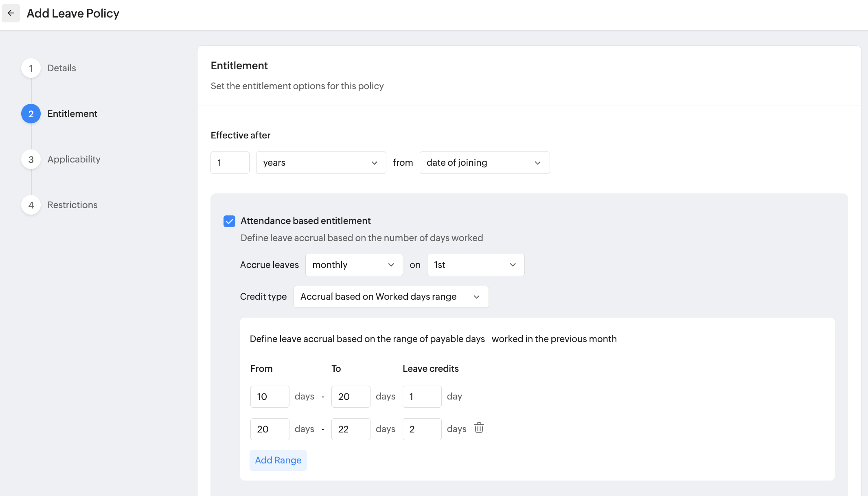Screen dimensions: 868x496
Task: Open the years unit dropdown
Action: tap(321, 163)
